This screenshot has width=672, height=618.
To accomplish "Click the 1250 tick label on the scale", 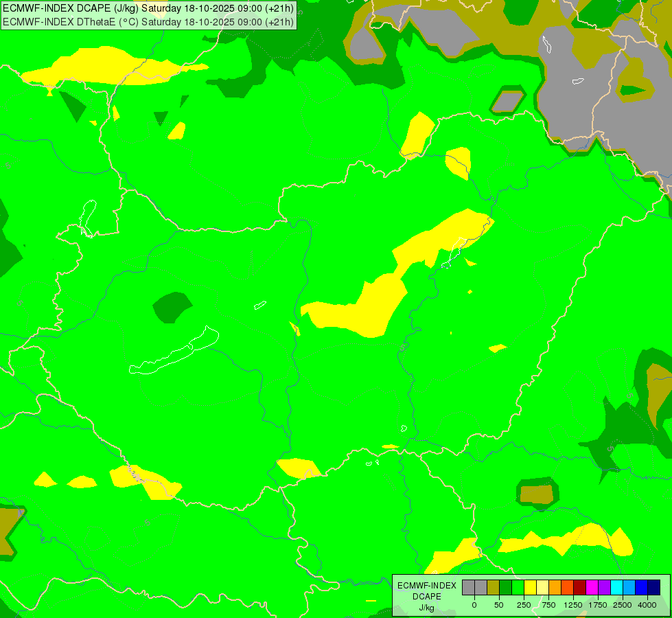I will (x=573, y=605).
